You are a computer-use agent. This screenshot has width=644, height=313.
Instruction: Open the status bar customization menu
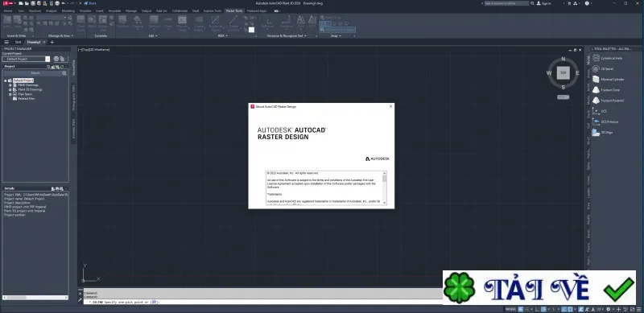pos(638,309)
